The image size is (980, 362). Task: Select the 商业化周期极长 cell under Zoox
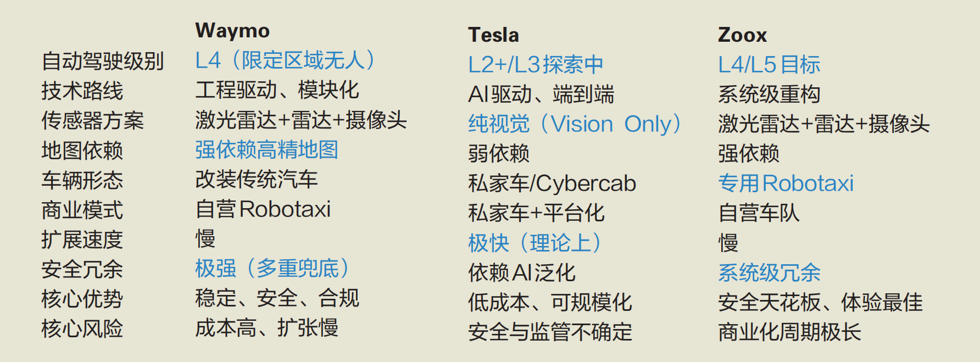pyautogui.click(x=789, y=332)
